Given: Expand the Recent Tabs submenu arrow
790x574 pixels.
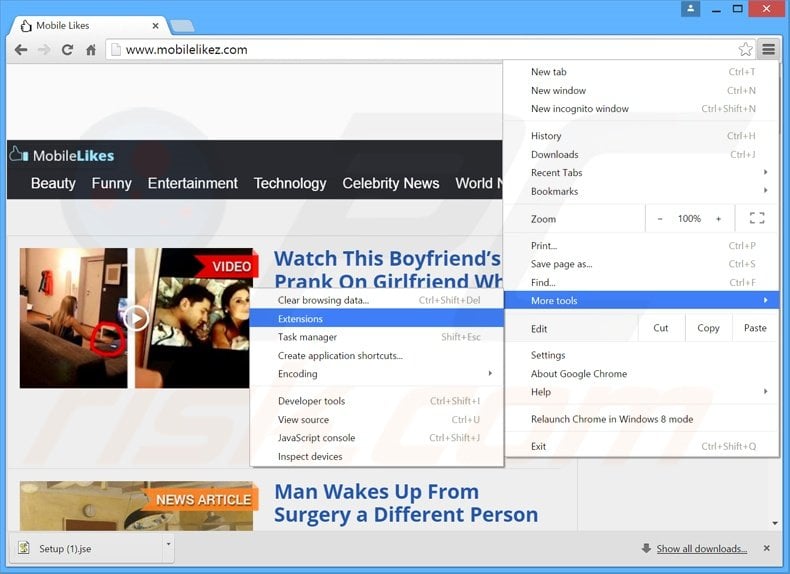Looking at the screenshot, I should pyautogui.click(x=765, y=172).
